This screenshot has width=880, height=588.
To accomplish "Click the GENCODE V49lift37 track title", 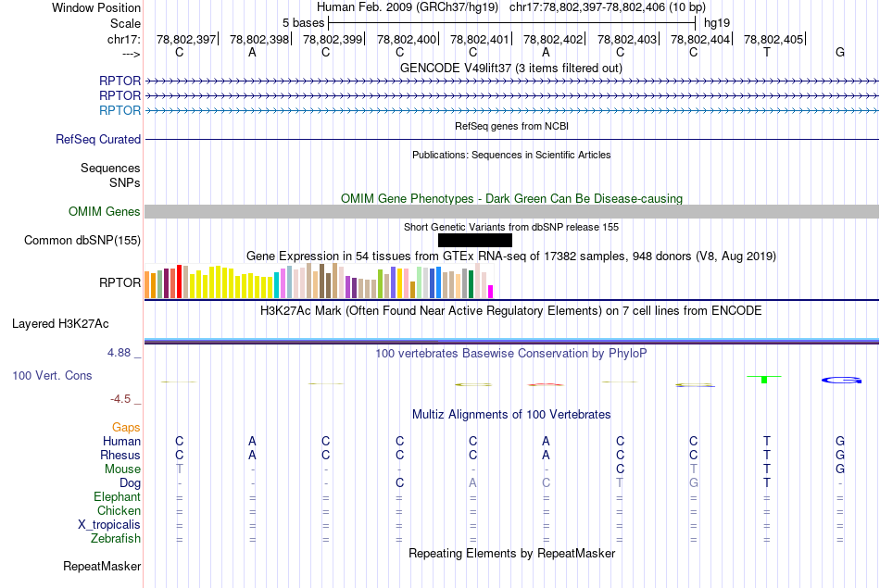I will click(510, 68).
